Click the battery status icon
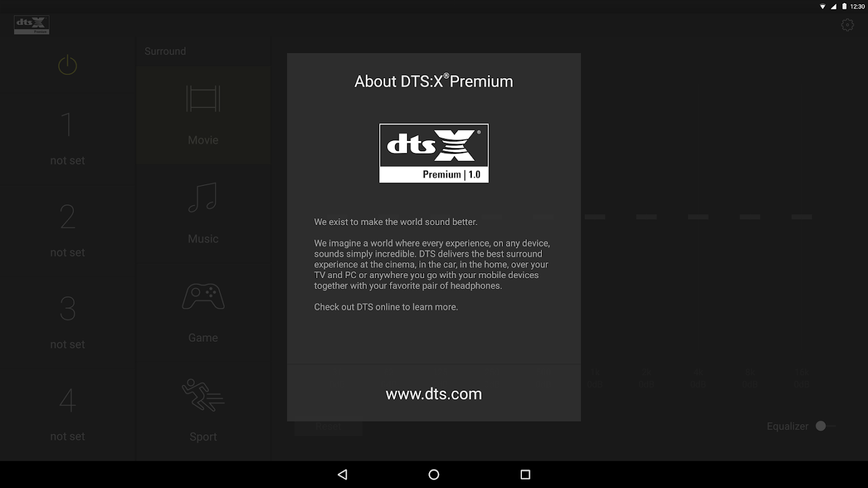 coord(845,6)
